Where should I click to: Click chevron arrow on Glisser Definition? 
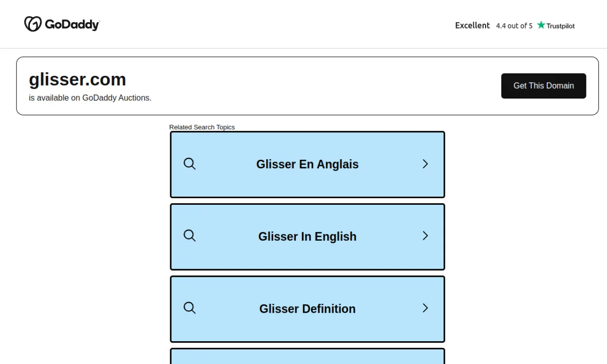pyautogui.click(x=425, y=308)
